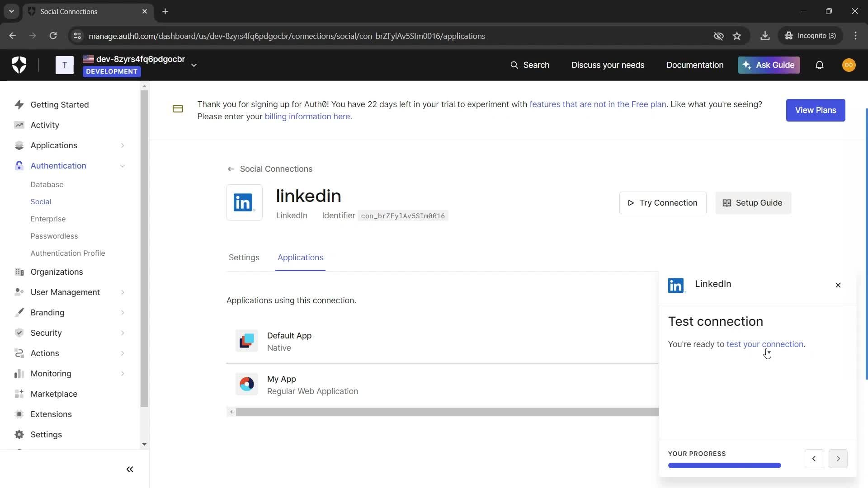Go to previous guide step
This screenshot has height=488, width=868.
pyautogui.click(x=814, y=459)
